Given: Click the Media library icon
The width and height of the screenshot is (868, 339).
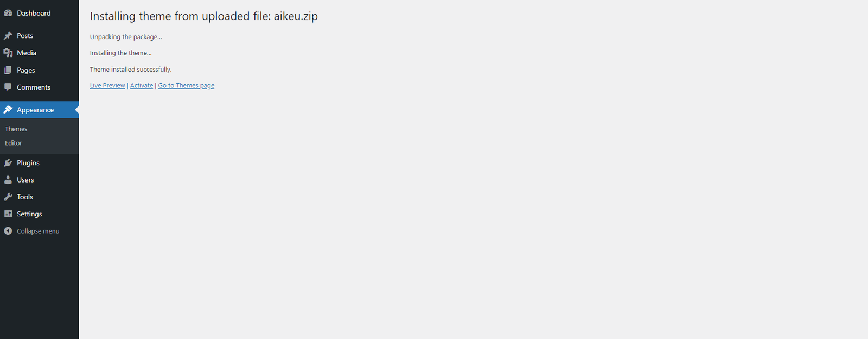Looking at the screenshot, I should click(x=8, y=53).
